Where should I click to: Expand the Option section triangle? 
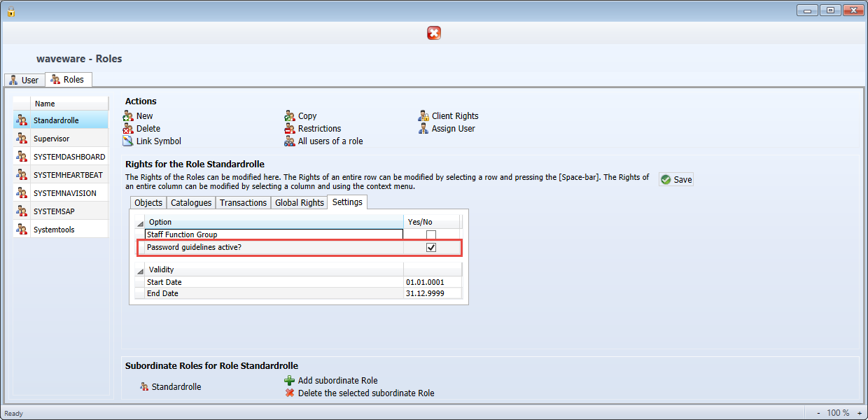coord(140,223)
